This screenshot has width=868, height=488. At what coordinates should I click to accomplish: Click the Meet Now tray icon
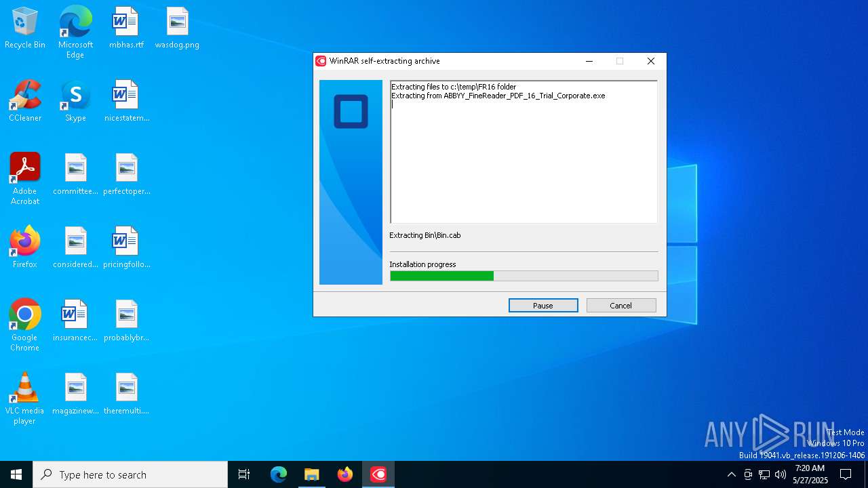pyautogui.click(x=748, y=474)
